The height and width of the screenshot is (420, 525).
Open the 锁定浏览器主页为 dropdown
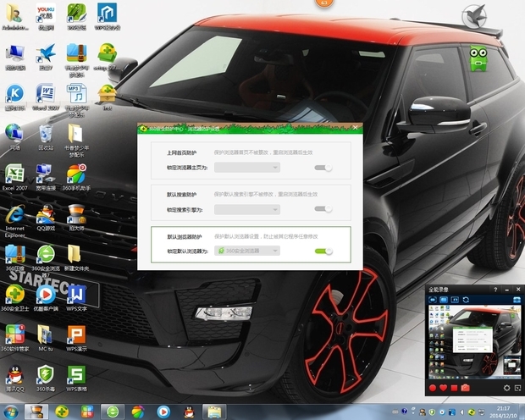click(246, 168)
